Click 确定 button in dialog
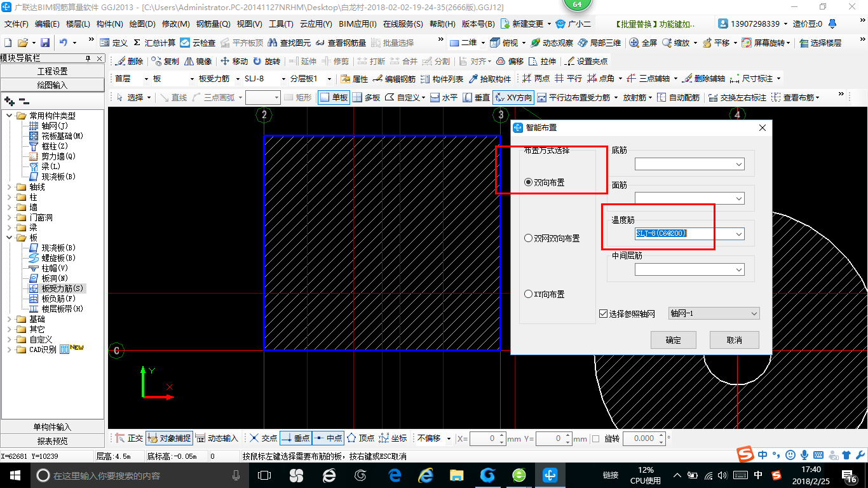 click(x=674, y=340)
